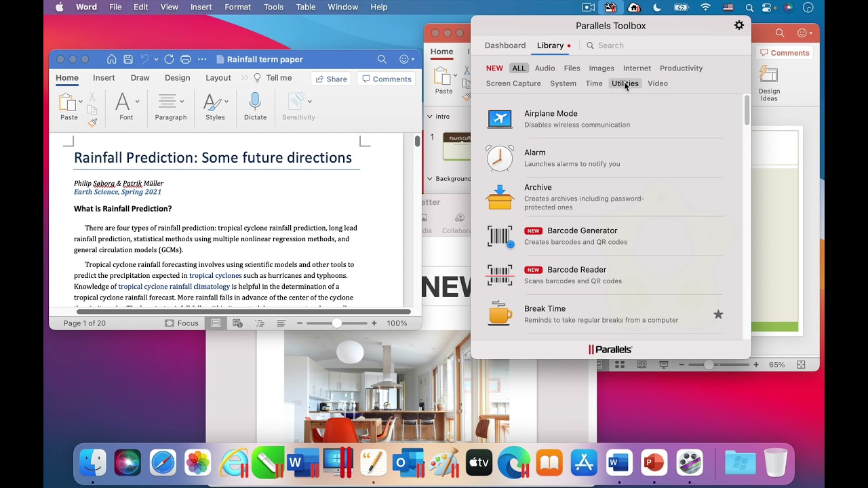Open the Word feedback smiley menu
The image size is (868, 488).
pyautogui.click(x=407, y=59)
